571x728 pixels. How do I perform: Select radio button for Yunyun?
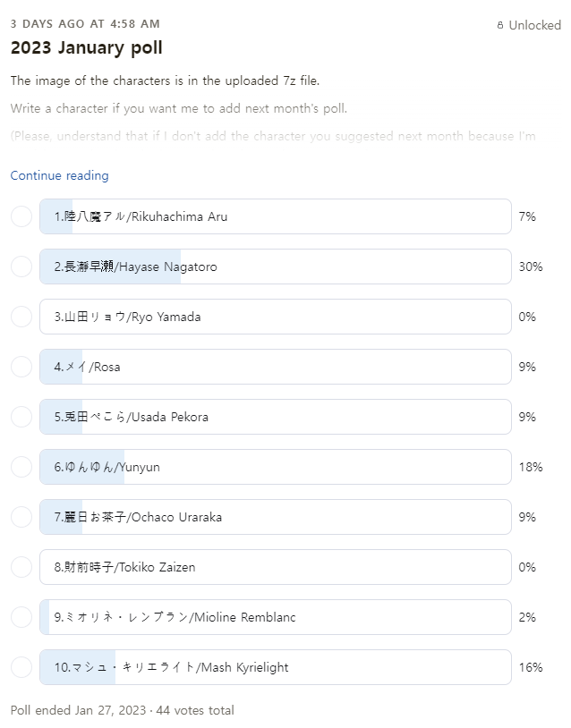click(21, 467)
